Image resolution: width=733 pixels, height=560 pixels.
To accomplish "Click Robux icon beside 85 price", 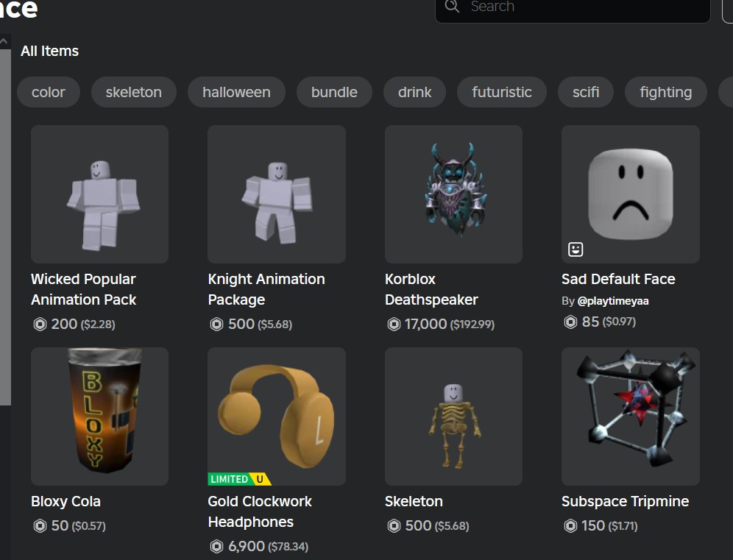I will (571, 322).
